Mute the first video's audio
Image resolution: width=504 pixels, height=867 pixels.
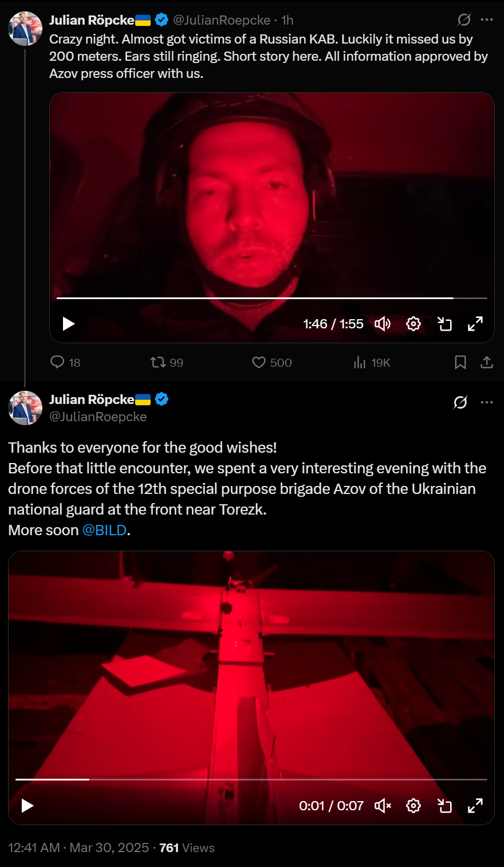coord(383,324)
